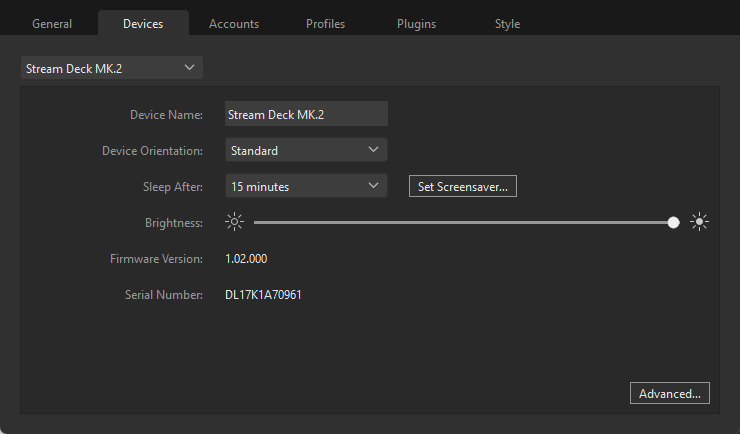This screenshot has width=740, height=434.
Task: Click the Sleep After label
Action: point(173,187)
